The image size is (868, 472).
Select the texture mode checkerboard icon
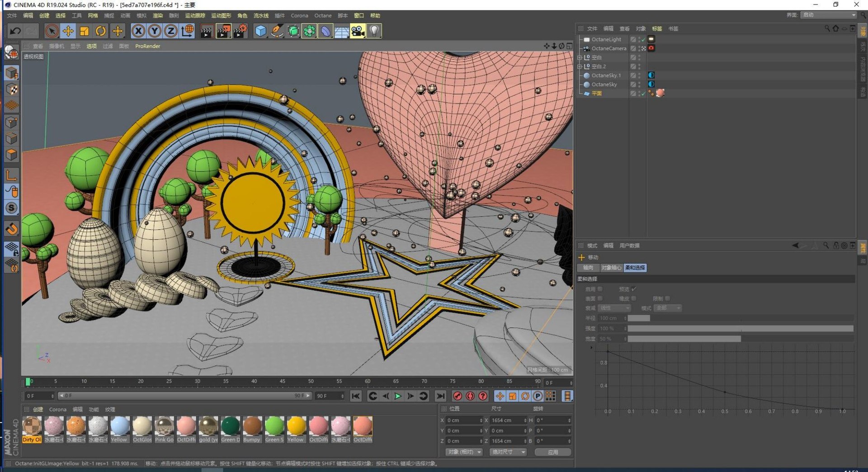[12, 90]
